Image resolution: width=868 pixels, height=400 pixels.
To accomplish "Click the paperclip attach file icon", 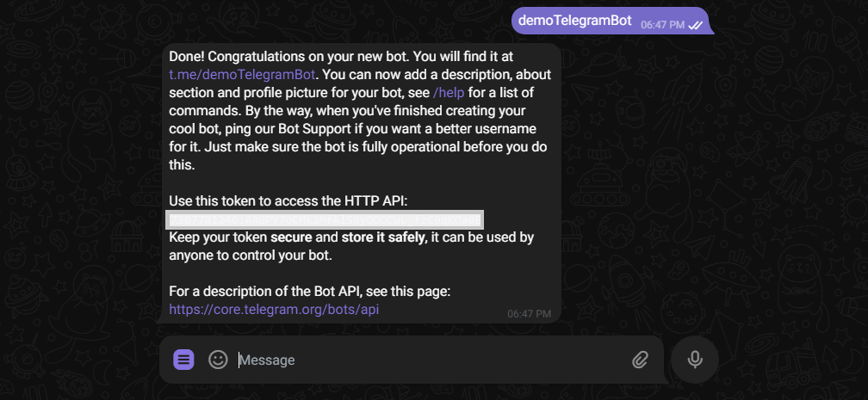I will click(x=640, y=360).
